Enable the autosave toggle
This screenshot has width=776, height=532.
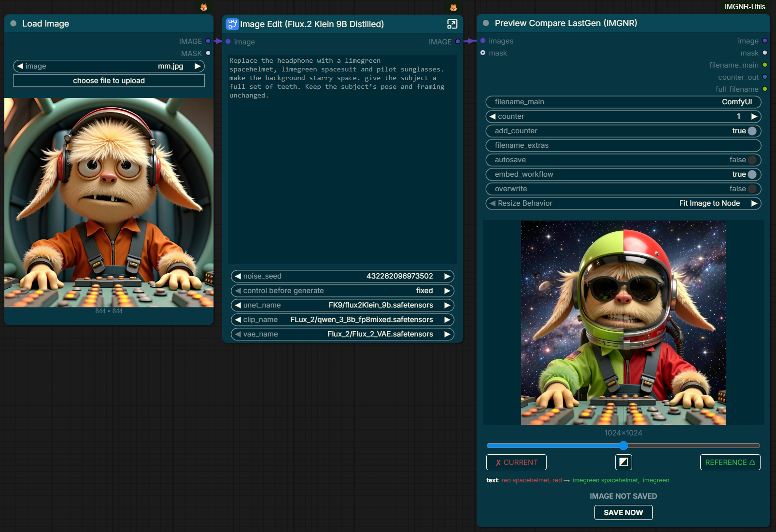752,160
